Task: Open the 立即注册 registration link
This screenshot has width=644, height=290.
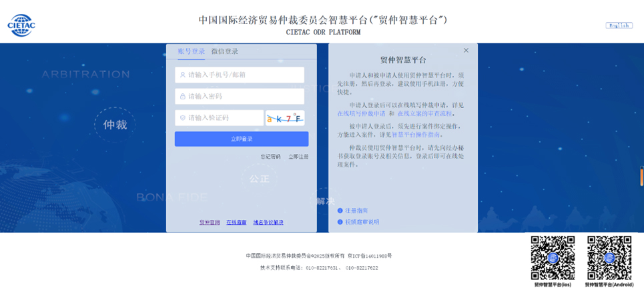Action: (298, 157)
